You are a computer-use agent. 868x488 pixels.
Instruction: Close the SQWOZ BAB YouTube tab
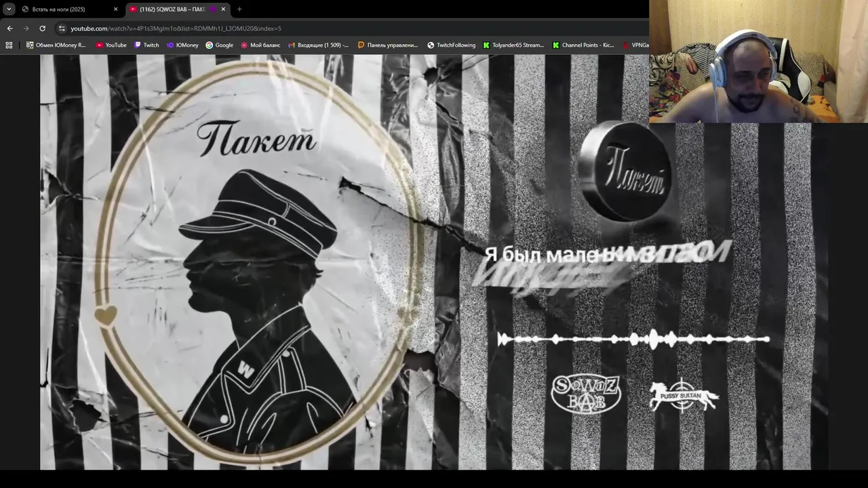point(223,9)
